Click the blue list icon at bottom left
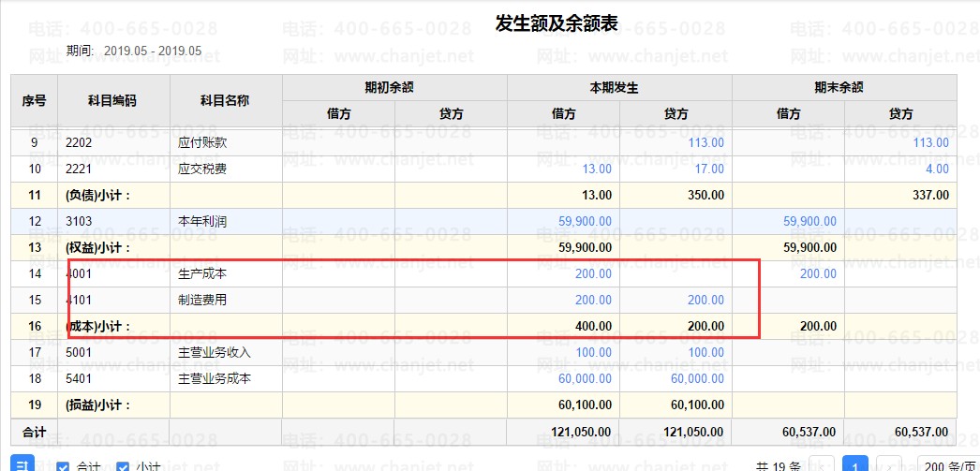The image size is (980, 471). pos(22,464)
